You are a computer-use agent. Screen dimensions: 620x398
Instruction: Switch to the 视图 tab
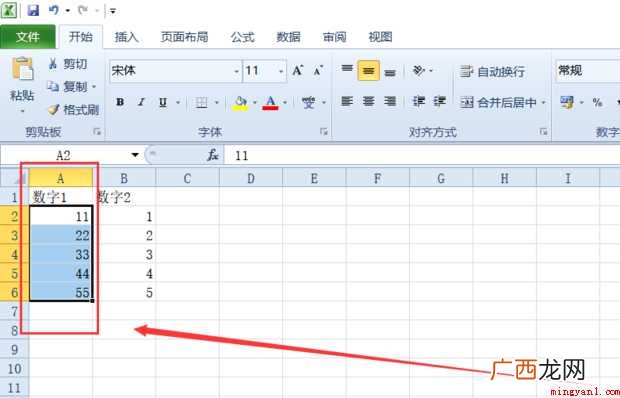[380, 37]
